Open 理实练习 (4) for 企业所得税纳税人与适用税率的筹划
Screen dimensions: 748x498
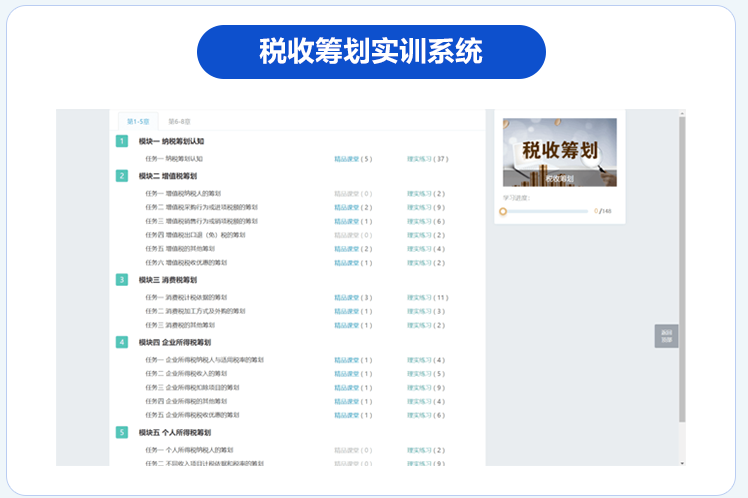[x=426, y=360]
